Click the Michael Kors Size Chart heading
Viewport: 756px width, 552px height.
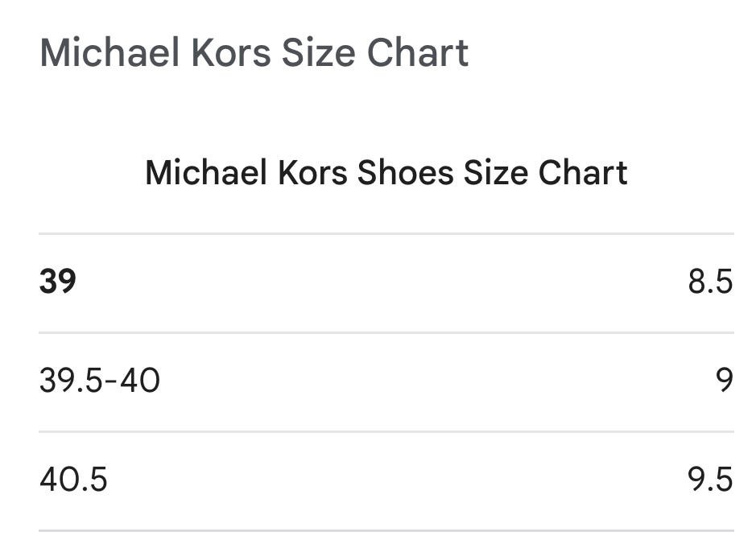click(254, 53)
